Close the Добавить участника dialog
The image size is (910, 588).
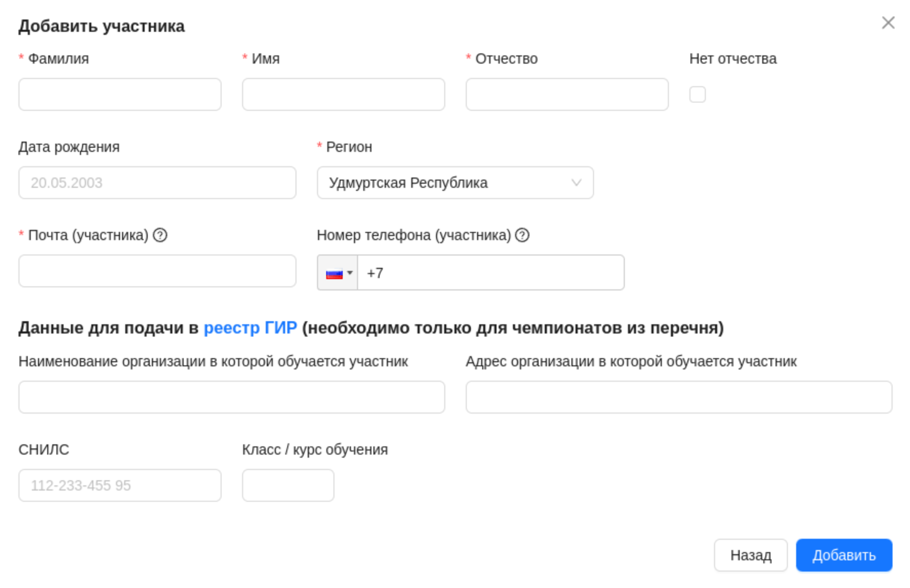tap(888, 23)
